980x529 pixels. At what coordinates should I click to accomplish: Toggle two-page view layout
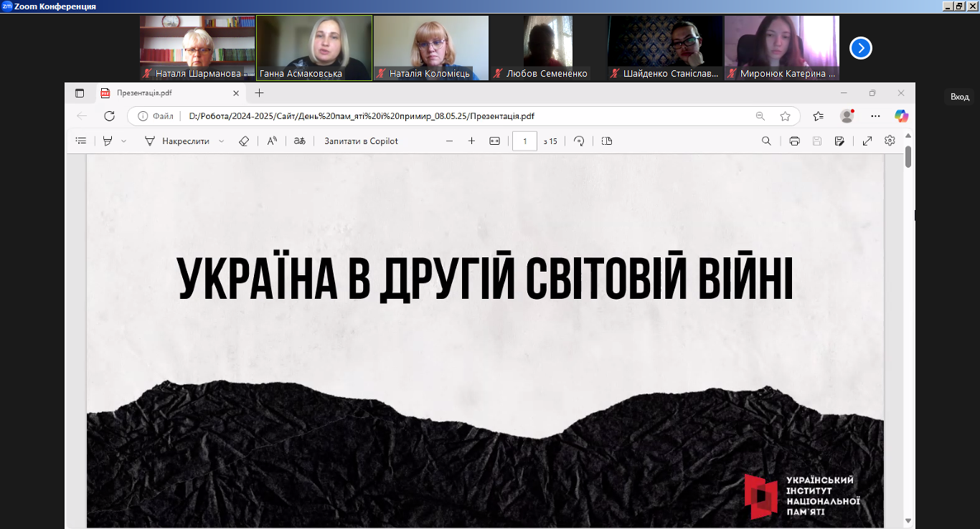[x=607, y=141]
